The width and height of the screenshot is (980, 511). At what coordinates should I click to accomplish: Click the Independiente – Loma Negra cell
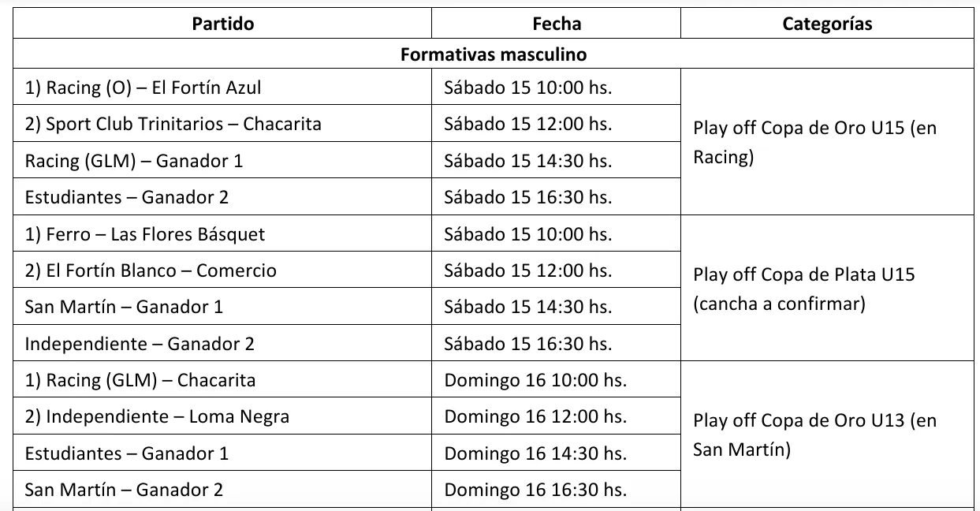coord(157,416)
